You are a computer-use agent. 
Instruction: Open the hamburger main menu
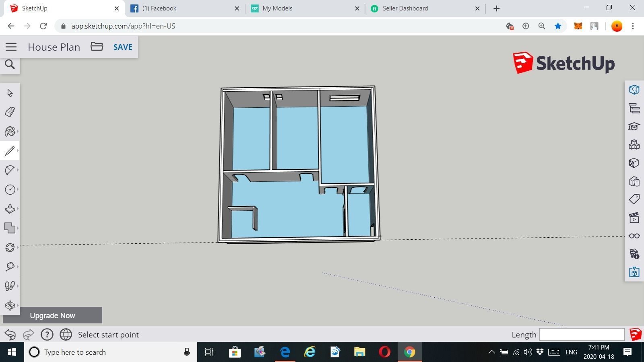click(x=11, y=47)
